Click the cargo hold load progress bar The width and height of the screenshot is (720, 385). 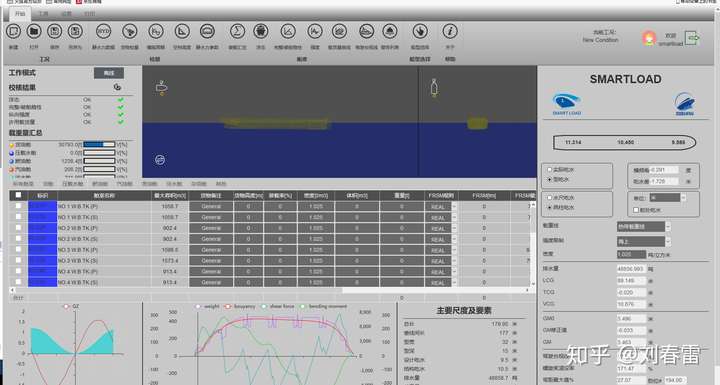pos(99,144)
